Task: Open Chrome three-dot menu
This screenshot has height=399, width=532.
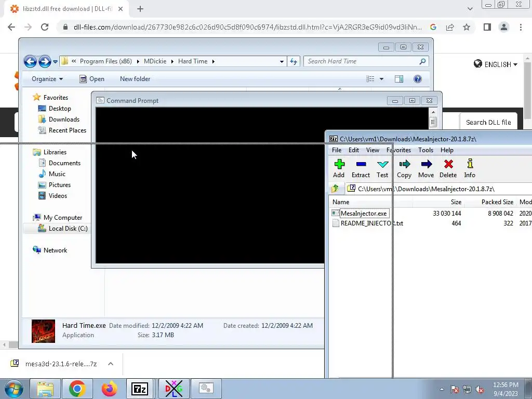Action: point(521,27)
